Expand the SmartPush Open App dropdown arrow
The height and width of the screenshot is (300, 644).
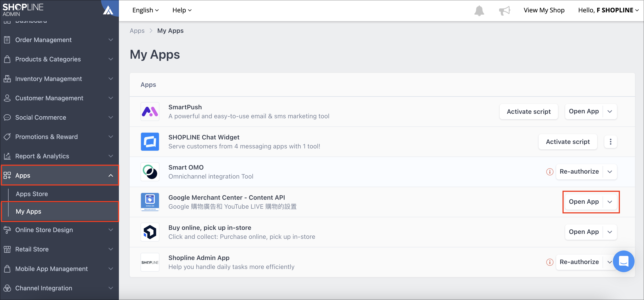point(610,112)
